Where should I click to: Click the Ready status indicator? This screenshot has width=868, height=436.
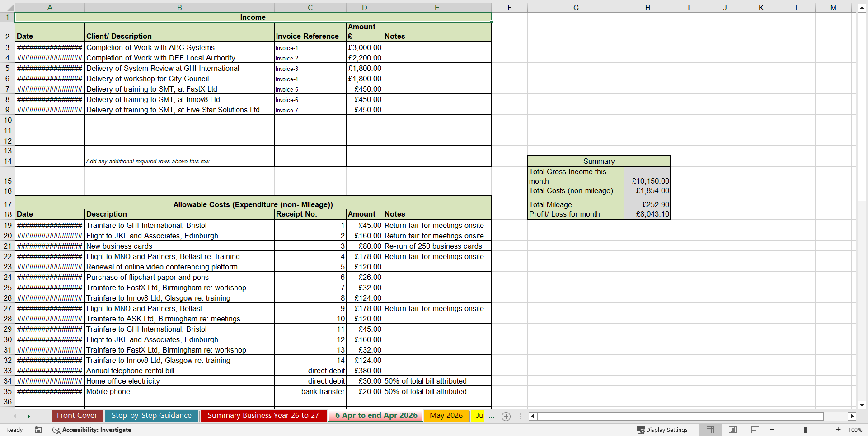click(14, 430)
